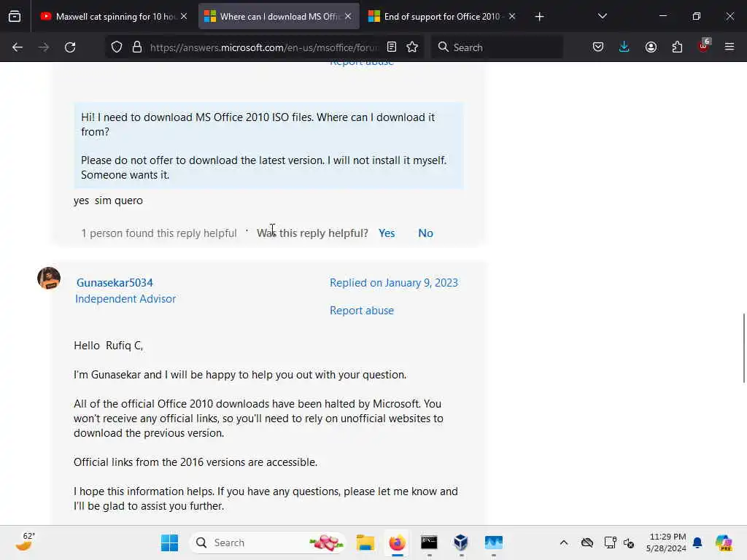Image resolution: width=747 pixels, height=560 pixels.
Task: Open Gunasekar5034 profile link
Action: 115,282
